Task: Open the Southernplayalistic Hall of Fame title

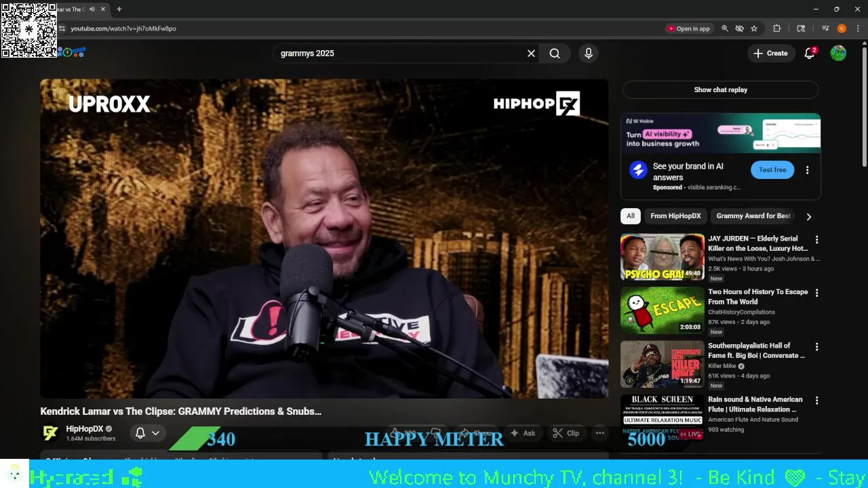Action: coord(756,350)
